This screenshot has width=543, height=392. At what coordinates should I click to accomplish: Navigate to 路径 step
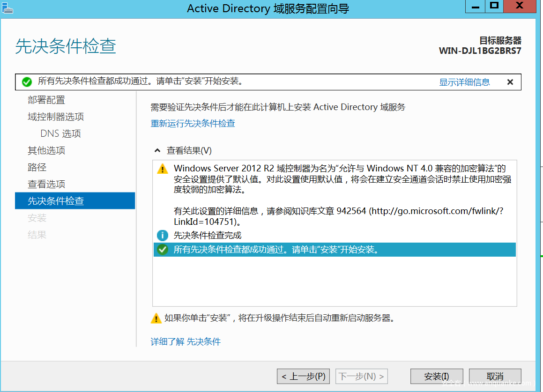pos(37,167)
